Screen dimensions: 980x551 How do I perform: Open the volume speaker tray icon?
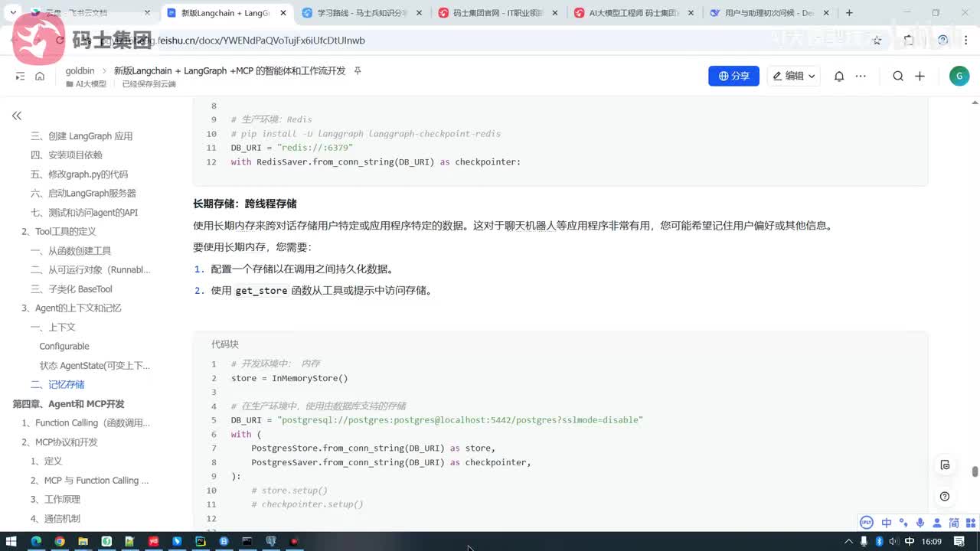click(x=893, y=541)
